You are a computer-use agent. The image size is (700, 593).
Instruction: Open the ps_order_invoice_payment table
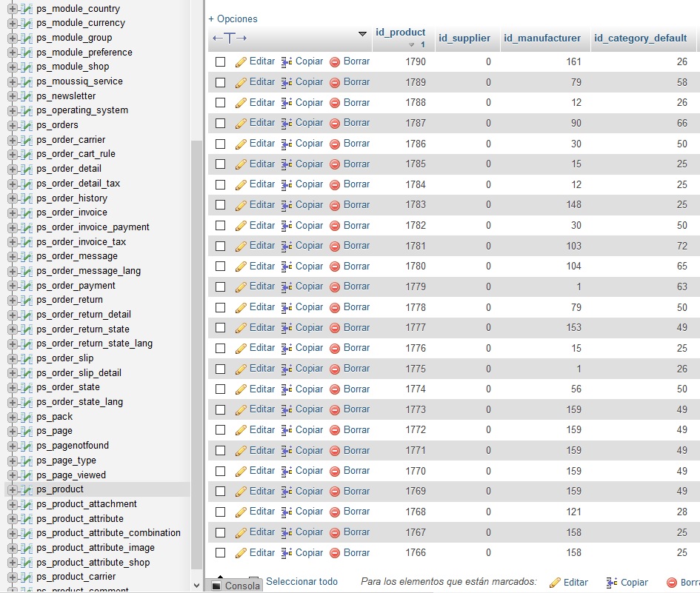[93, 227]
